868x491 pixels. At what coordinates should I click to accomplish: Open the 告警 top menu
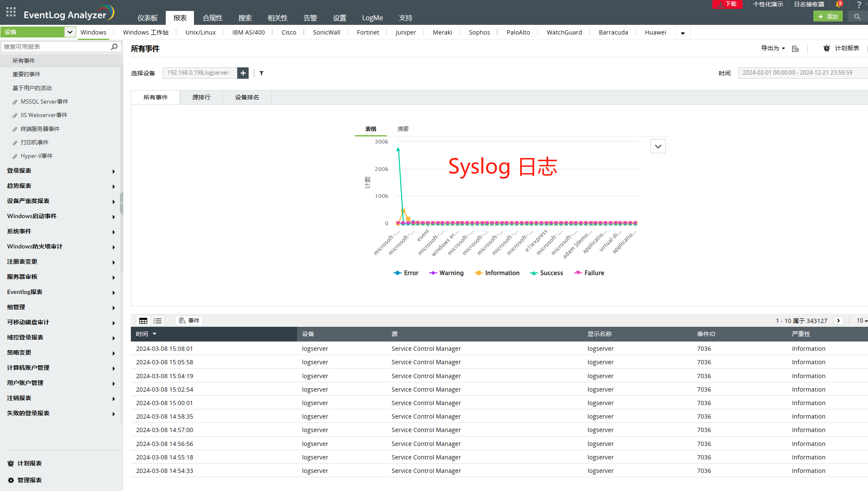[x=310, y=18]
